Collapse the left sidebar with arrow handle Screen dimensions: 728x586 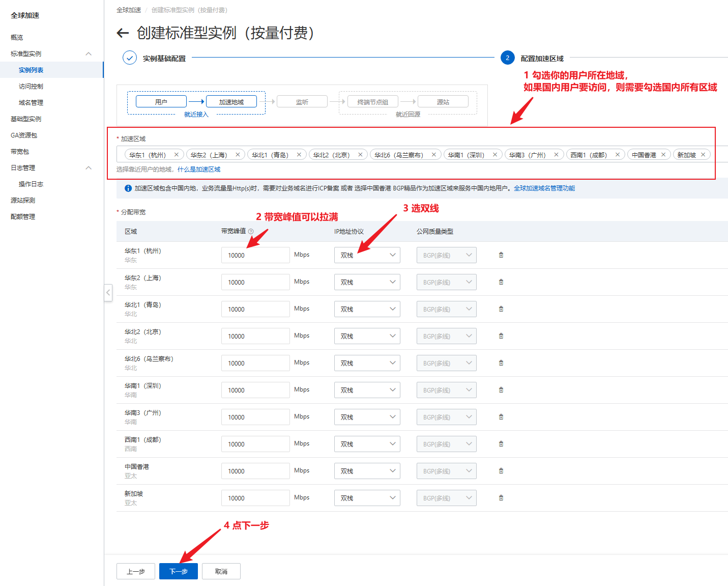click(x=108, y=293)
